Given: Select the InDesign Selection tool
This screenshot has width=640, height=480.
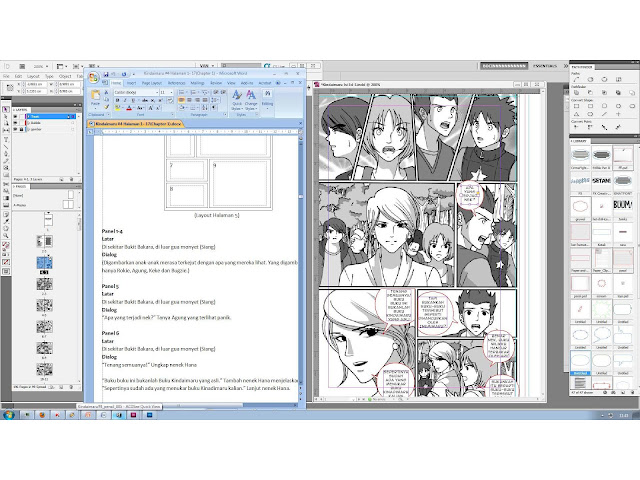Looking at the screenshot, I should click(x=6, y=109).
